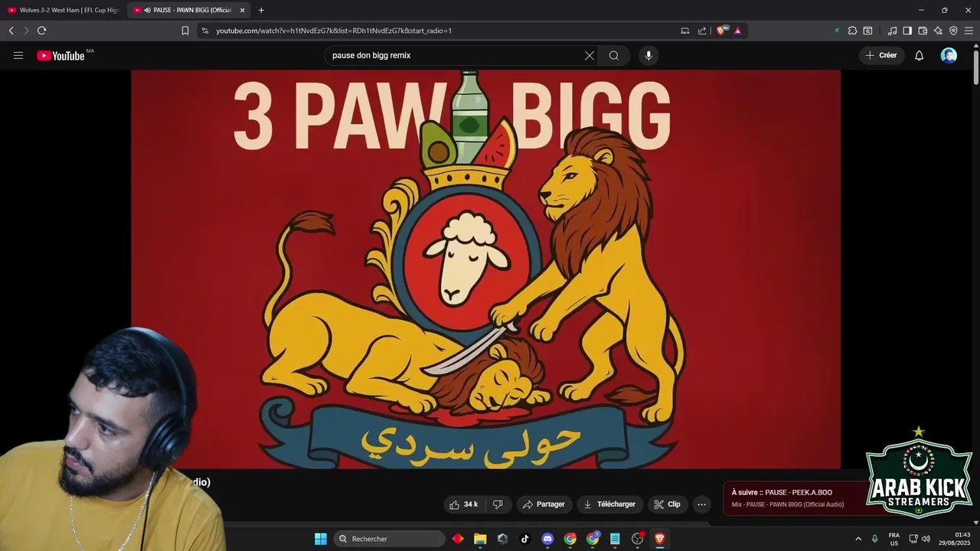The height and width of the screenshot is (551, 980).
Task: Dislike the video
Action: (x=498, y=504)
